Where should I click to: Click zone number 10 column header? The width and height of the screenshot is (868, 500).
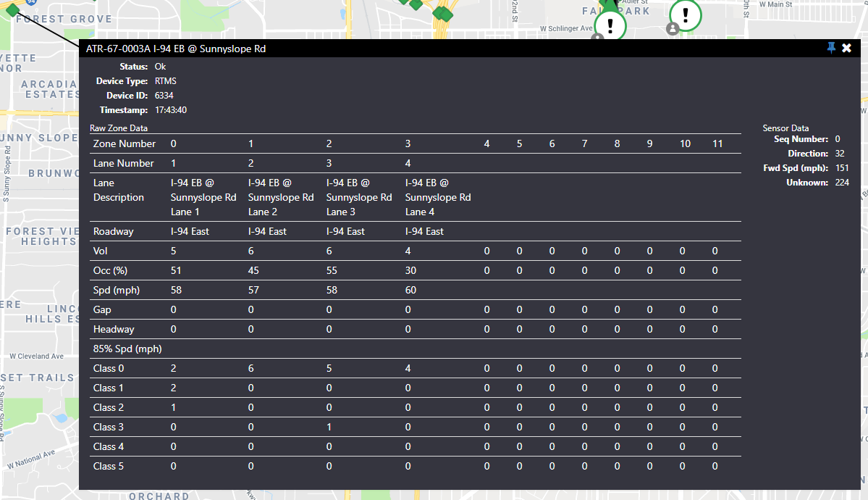685,143
